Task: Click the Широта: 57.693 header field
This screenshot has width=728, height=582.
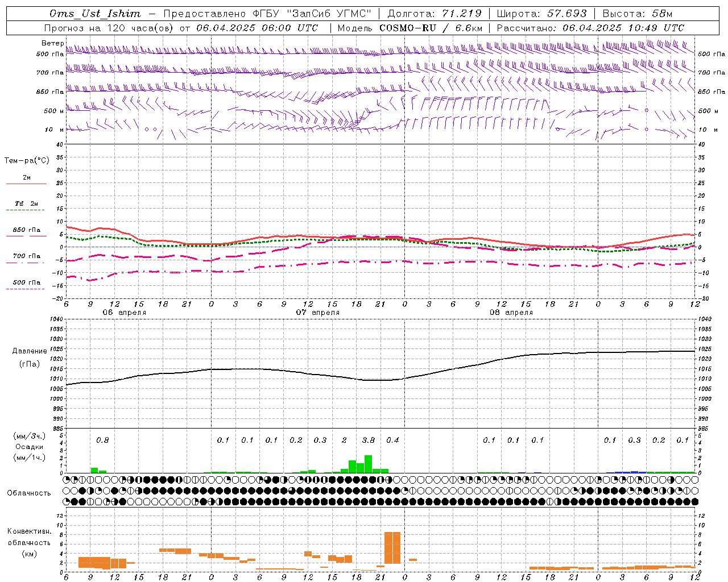Action: (541, 14)
